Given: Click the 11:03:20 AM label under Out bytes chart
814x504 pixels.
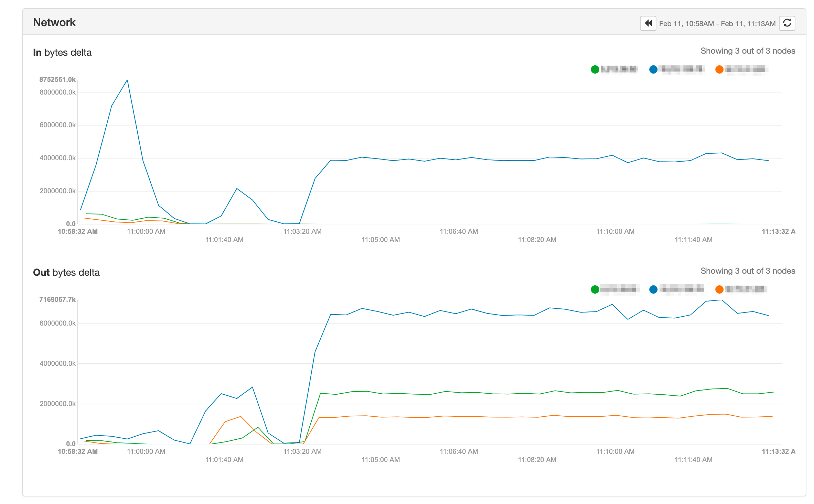Looking at the screenshot, I should tap(302, 451).
